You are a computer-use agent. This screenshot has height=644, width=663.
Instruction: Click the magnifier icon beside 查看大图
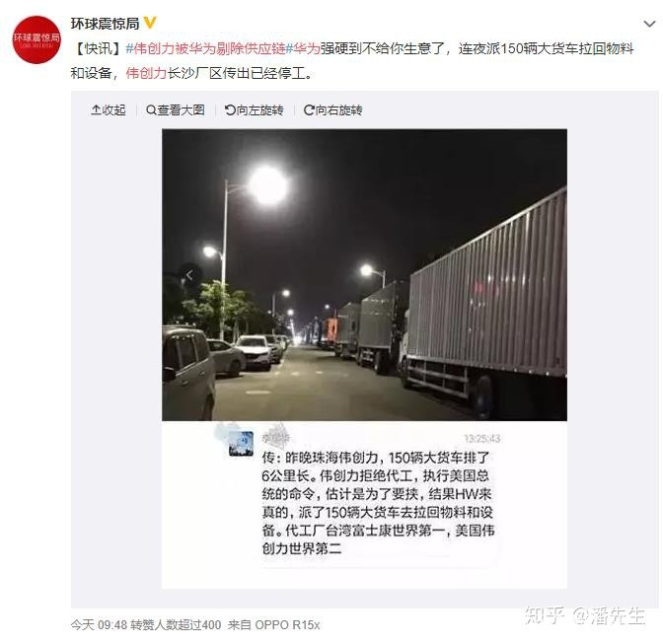coord(151,110)
